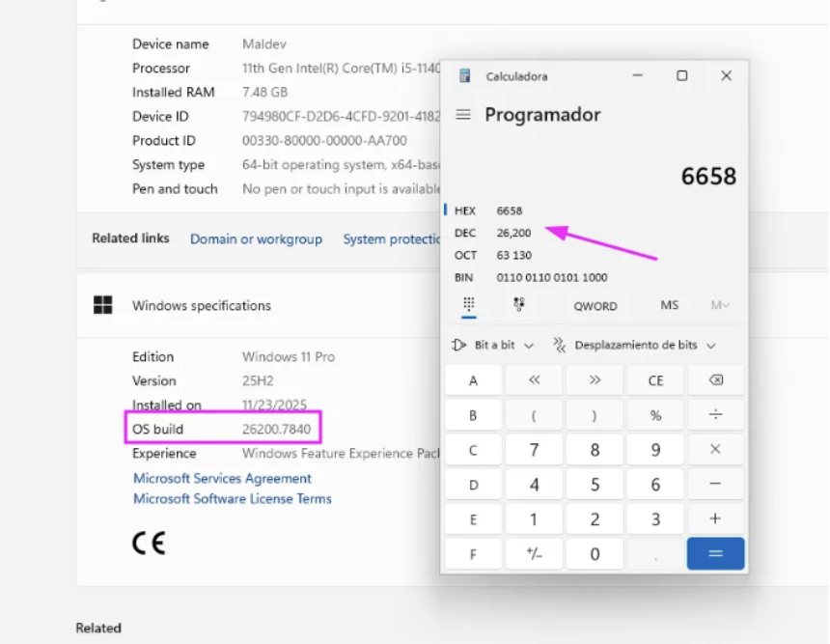
Task: Open the Domain or workgroup link
Action: (256, 238)
